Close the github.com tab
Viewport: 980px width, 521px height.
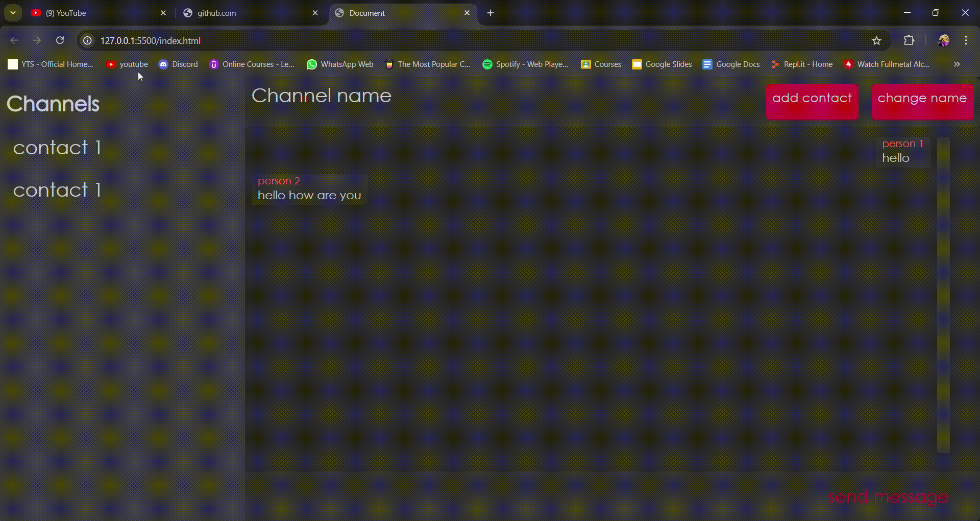(x=315, y=13)
